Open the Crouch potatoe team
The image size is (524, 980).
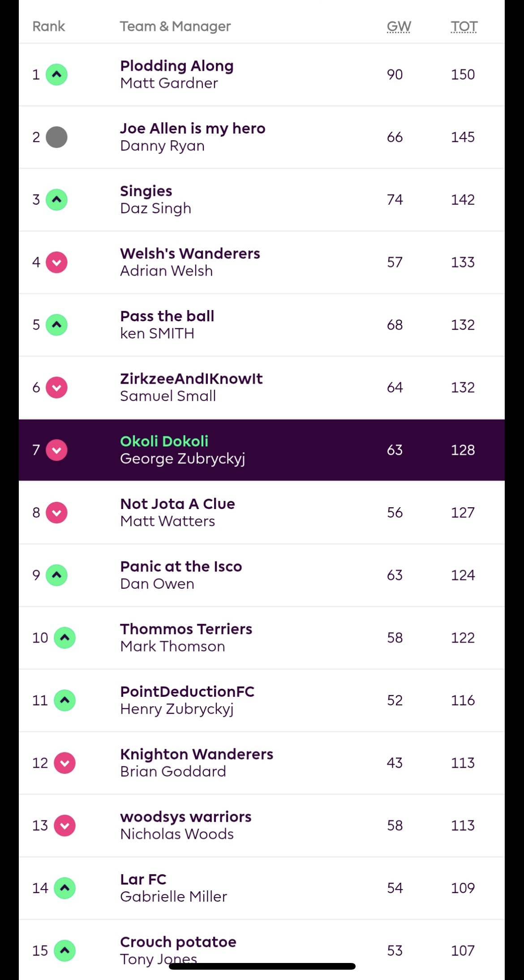point(178,942)
